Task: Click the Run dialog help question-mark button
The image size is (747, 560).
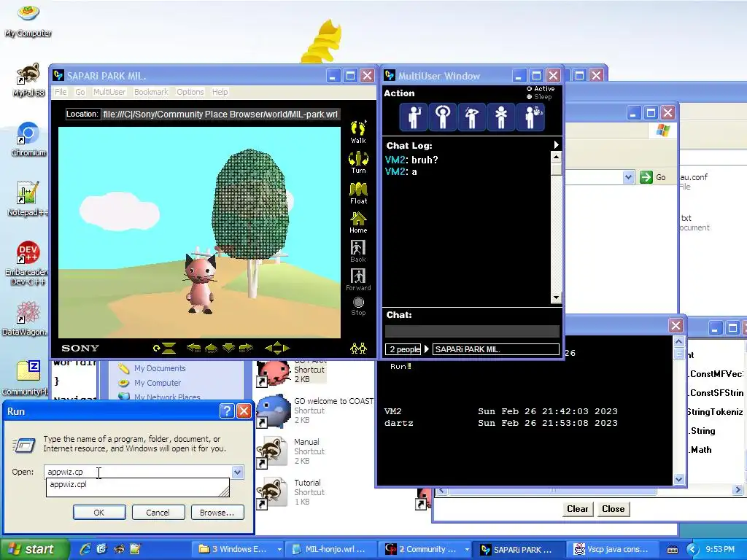Action: click(x=228, y=411)
